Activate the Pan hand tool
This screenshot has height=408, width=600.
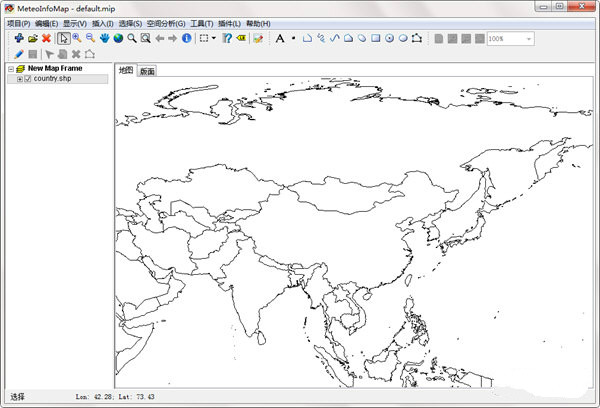(105, 38)
